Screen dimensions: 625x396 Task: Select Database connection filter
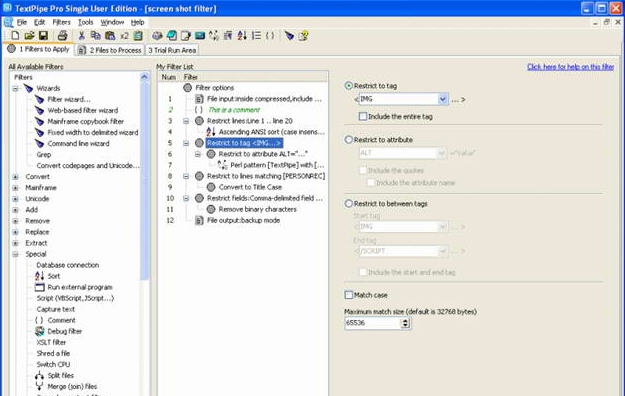pos(68,265)
